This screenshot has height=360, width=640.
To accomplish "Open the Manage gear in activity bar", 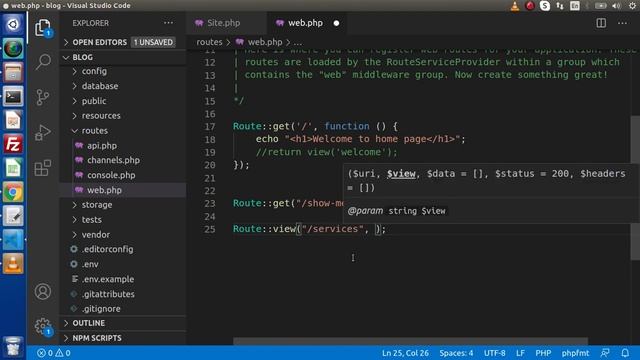I will [x=43, y=327].
